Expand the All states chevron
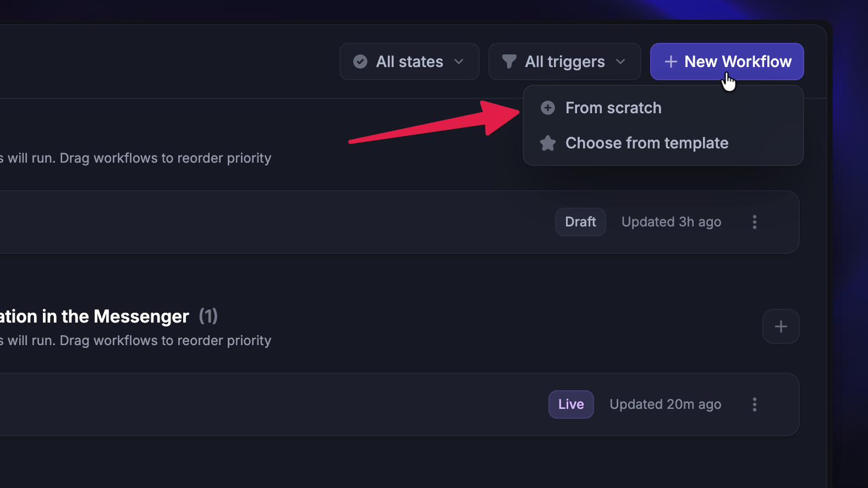Image resolution: width=868 pixels, height=488 pixels. pos(459,62)
